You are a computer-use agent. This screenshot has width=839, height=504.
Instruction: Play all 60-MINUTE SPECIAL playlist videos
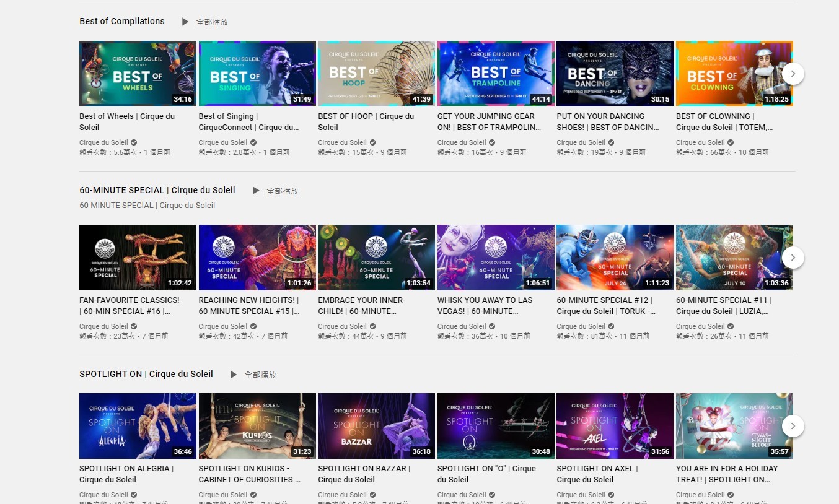click(x=275, y=191)
